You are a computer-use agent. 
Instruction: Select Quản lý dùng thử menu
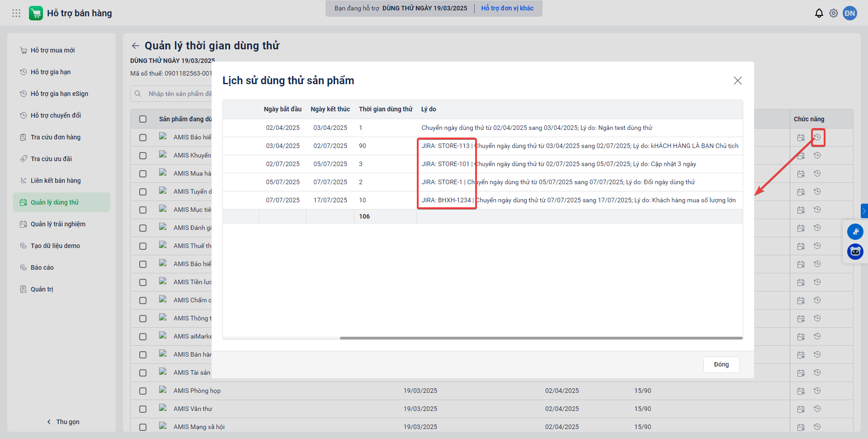pos(61,202)
